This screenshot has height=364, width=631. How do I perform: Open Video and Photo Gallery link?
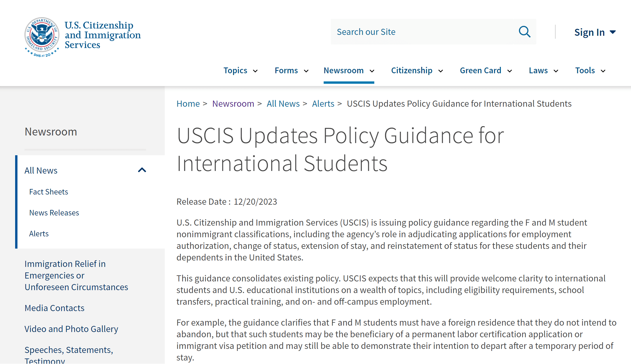click(71, 329)
